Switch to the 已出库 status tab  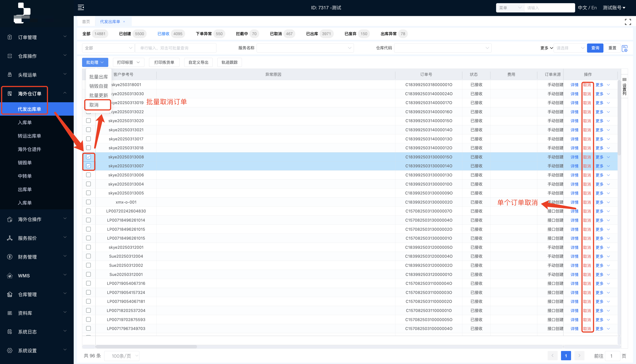pyautogui.click(x=312, y=34)
